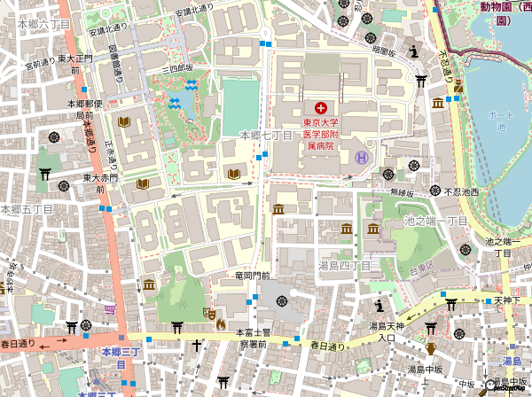The image size is (532, 397).
Task: Click the museum icon beside 本郷七丁目
Action: pyautogui.click(x=278, y=210)
